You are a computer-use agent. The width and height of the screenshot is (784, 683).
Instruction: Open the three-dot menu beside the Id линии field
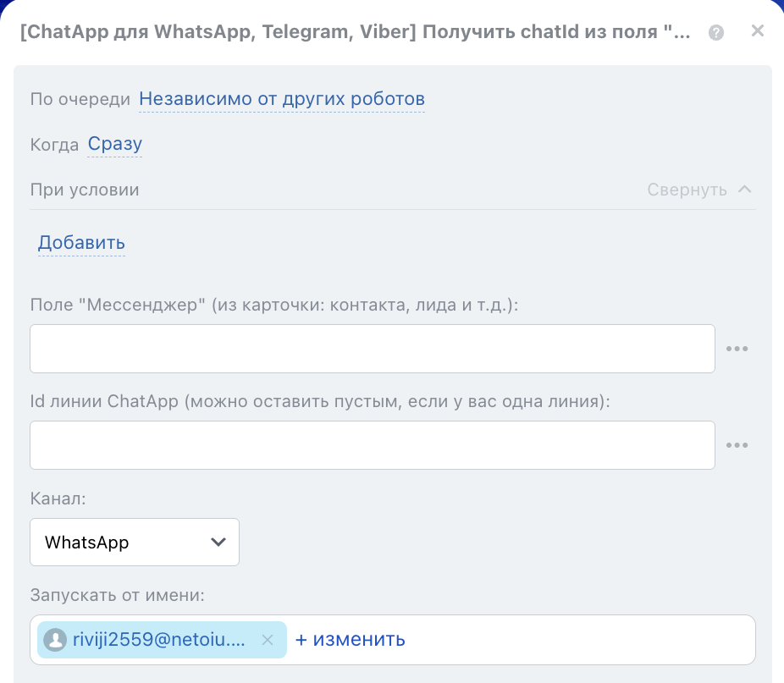737,445
